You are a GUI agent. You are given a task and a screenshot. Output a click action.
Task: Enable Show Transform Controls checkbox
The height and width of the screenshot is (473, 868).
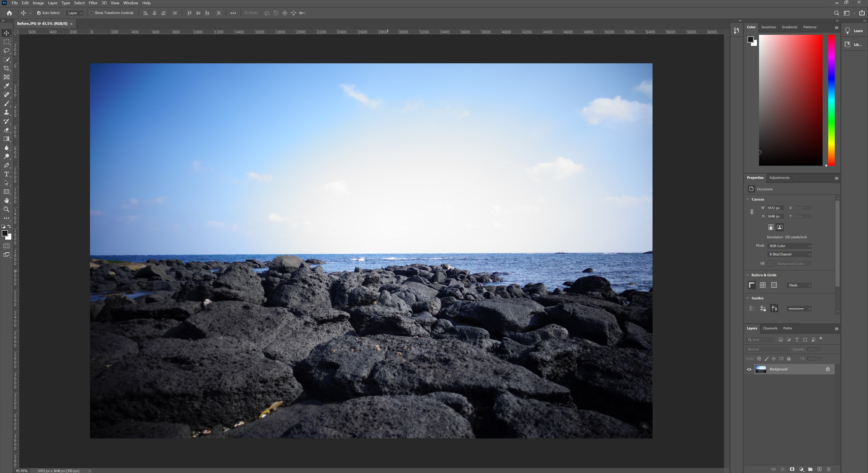click(91, 13)
